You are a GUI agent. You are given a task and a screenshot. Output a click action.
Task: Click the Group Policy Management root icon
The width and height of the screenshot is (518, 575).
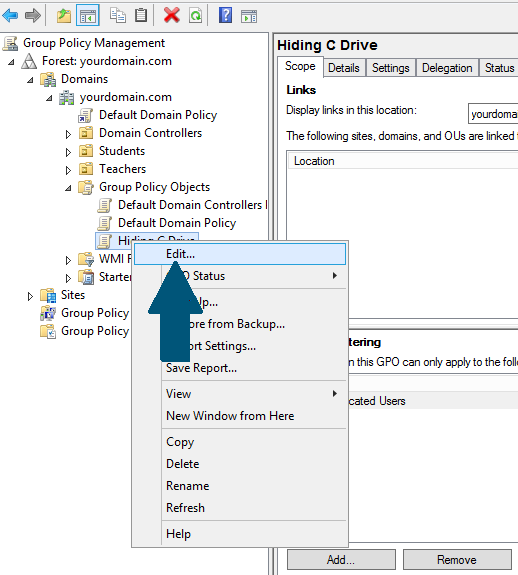tap(11, 43)
